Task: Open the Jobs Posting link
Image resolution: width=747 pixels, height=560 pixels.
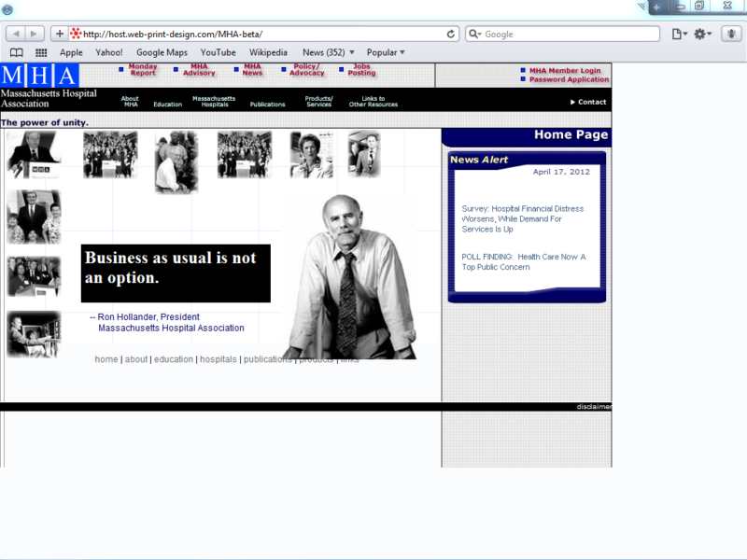Action: point(361,69)
